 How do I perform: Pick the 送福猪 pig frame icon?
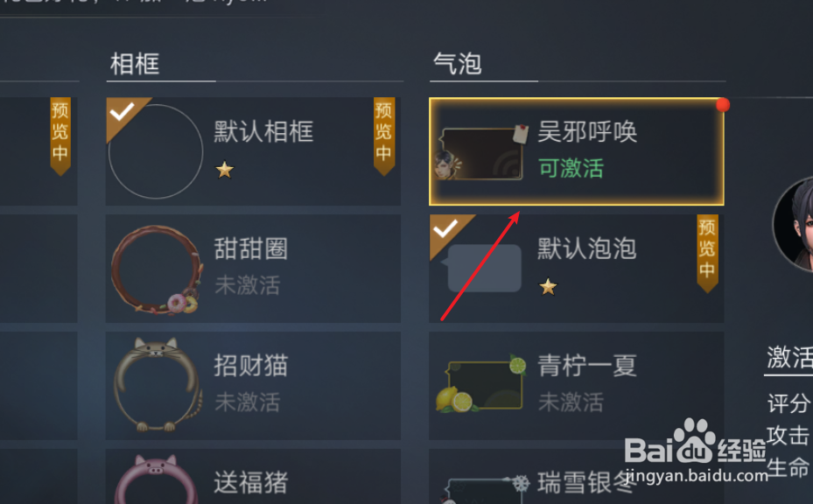click(x=156, y=479)
